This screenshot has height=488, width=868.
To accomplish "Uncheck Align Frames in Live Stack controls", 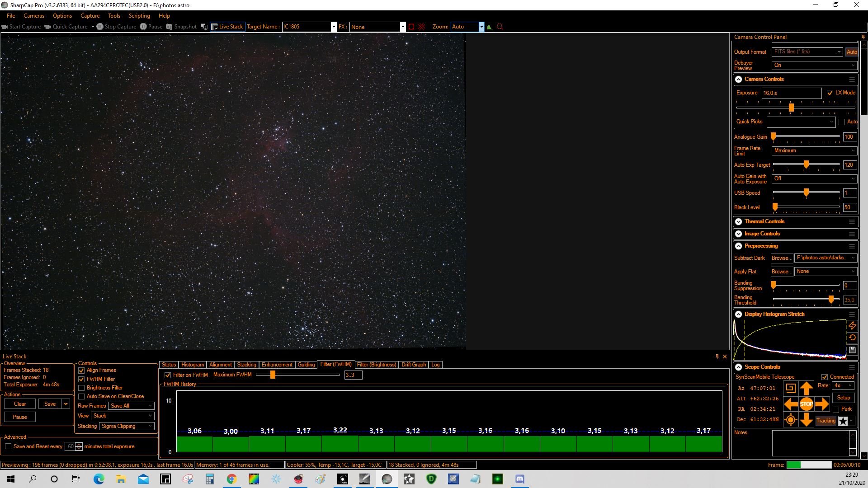I will pyautogui.click(x=81, y=371).
